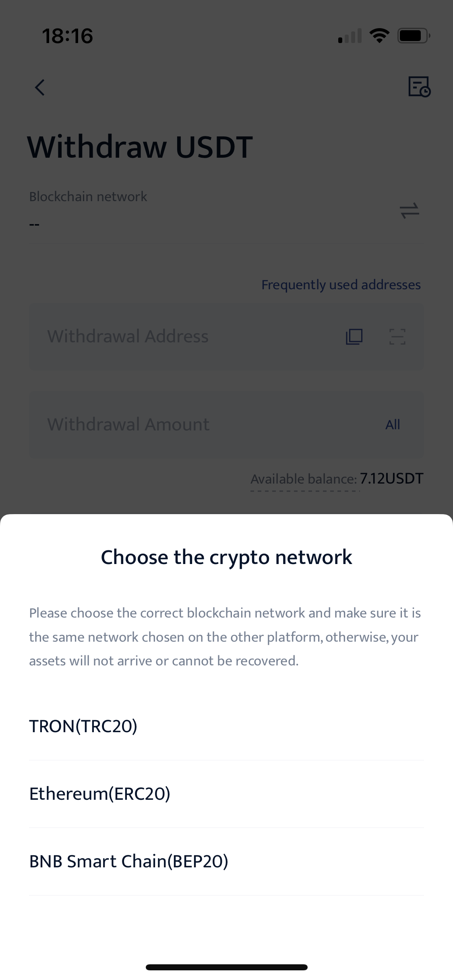Viewport: 453px width, 980px height.
Task: Tap the All amount button
Action: click(x=393, y=424)
